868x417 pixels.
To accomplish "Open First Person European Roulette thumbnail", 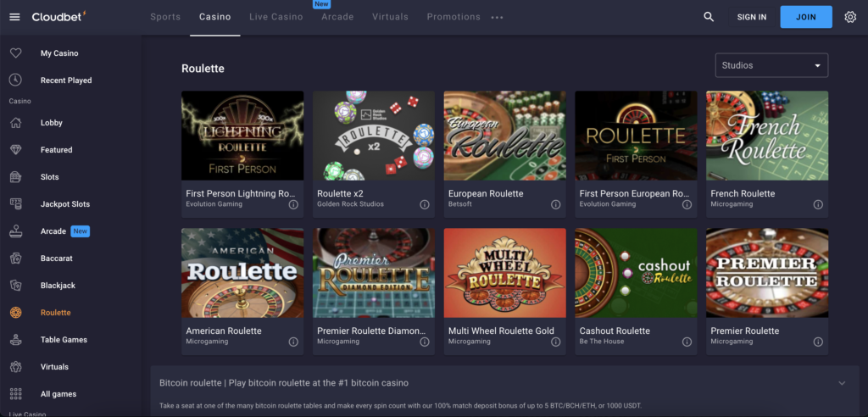I will point(636,136).
